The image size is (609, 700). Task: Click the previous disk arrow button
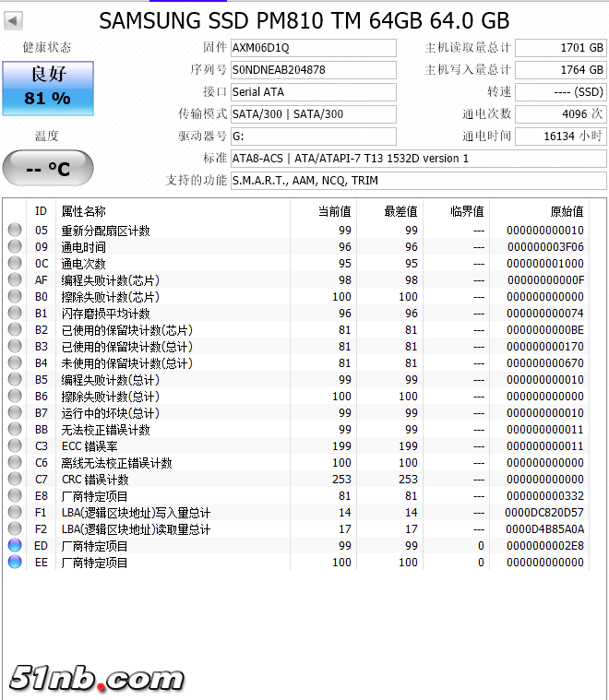click(14, 20)
